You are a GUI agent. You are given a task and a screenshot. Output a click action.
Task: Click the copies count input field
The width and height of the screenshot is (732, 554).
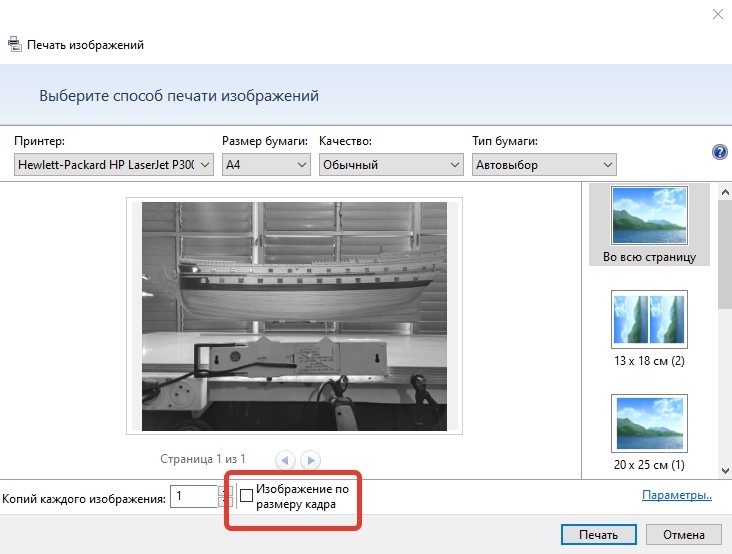193,496
